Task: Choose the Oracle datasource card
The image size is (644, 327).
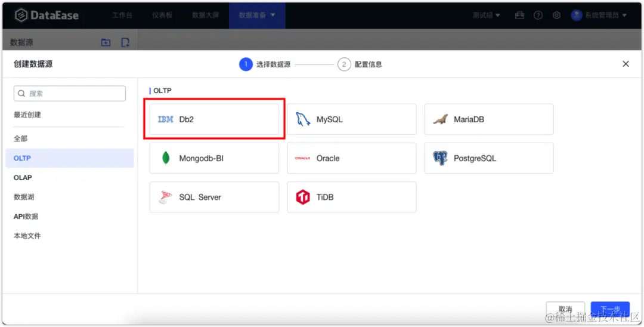Action: 352,158
